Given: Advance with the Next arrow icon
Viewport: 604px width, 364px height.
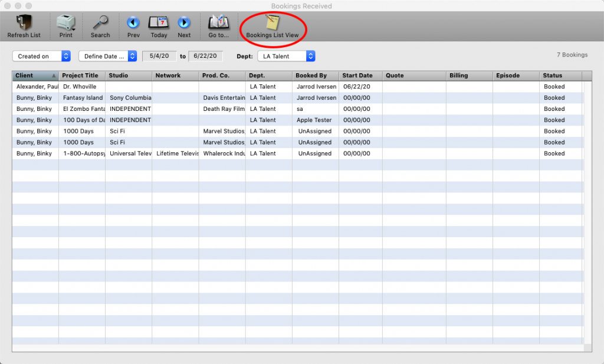Looking at the screenshot, I should click(x=184, y=24).
